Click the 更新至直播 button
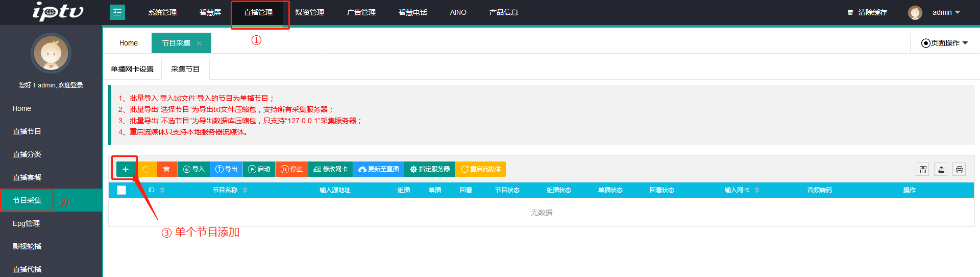 pyautogui.click(x=379, y=169)
